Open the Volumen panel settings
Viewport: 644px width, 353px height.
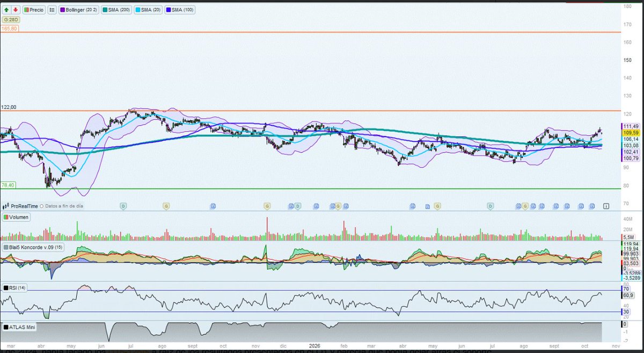[x=16, y=217]
